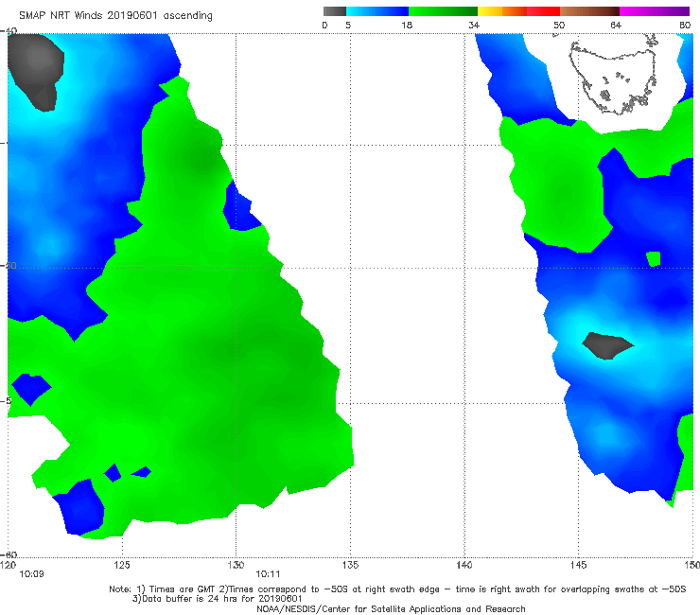Click the dark gray low-wind patch near Tasmania swath
Image resolution: width=700 pixels, height=615 pixels.
coord(607,345)
